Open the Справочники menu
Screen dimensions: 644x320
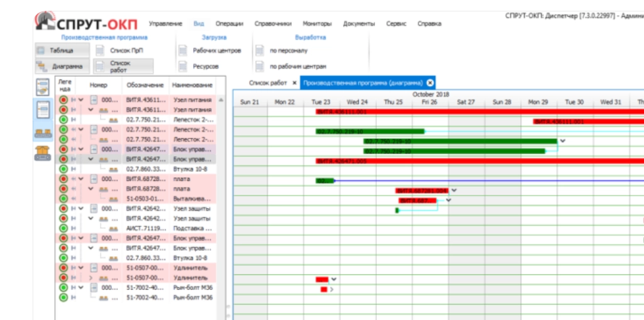tap(273, 24)
